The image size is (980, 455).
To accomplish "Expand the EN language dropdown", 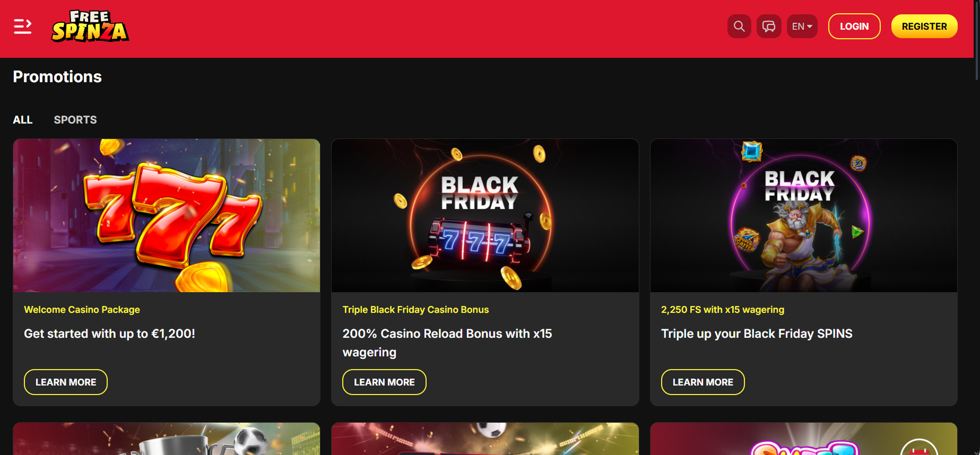I will click(802, 26).
